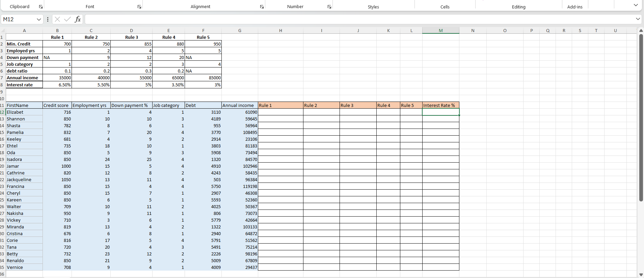This screenshot has height=278, width=644.
Task: Click the Employed yrs label cell
Action: pos(24,51)
